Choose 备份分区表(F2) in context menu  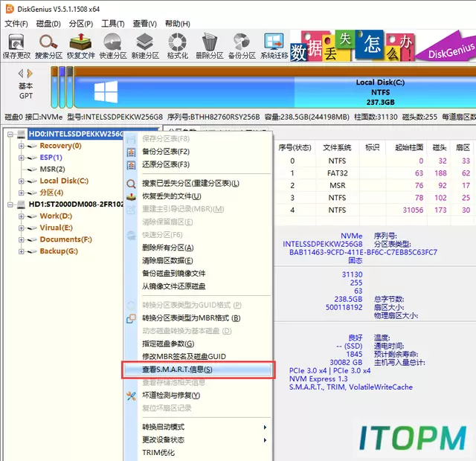(x=166, y=152)
